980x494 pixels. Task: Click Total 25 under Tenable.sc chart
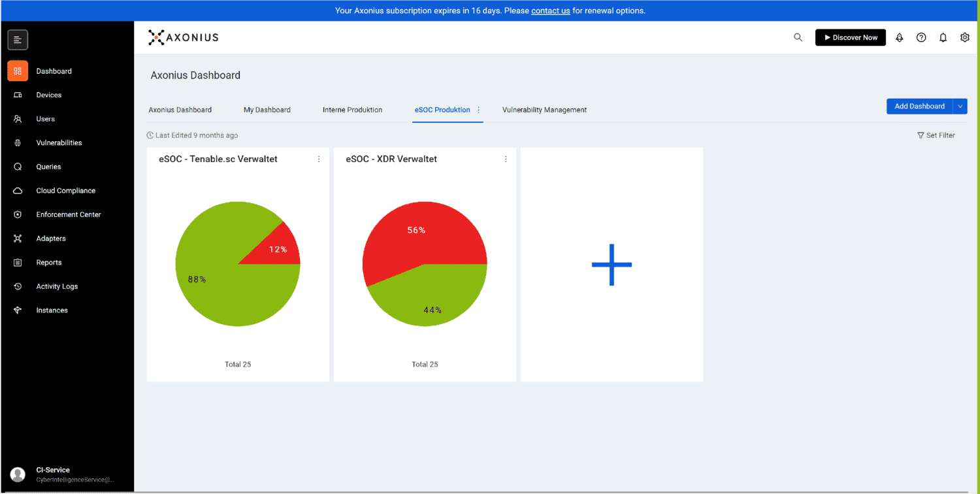[x=238, y=364]
